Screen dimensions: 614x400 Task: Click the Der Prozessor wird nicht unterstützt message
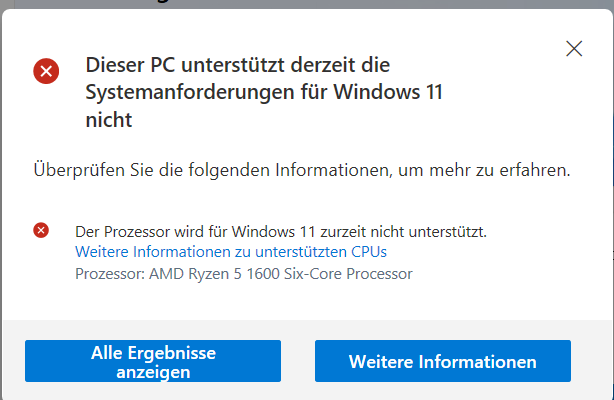pyautogui.click(x=281, y=232)
